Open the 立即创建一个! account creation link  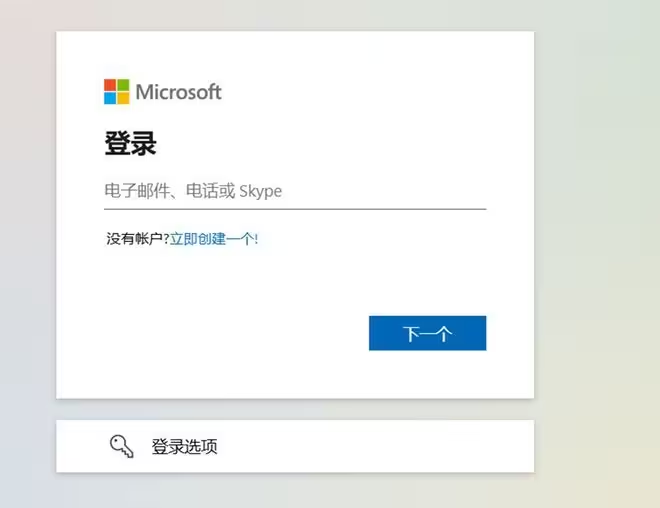point(214,239)
